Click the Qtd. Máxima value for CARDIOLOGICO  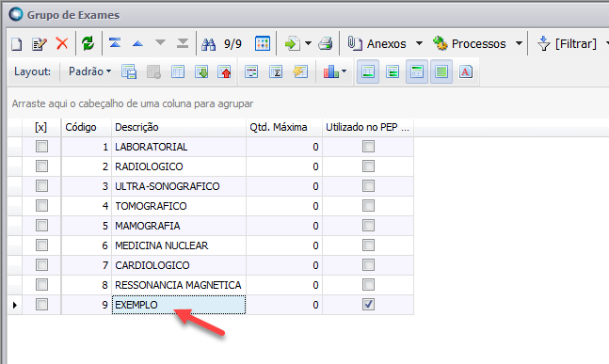coord(284,265)
